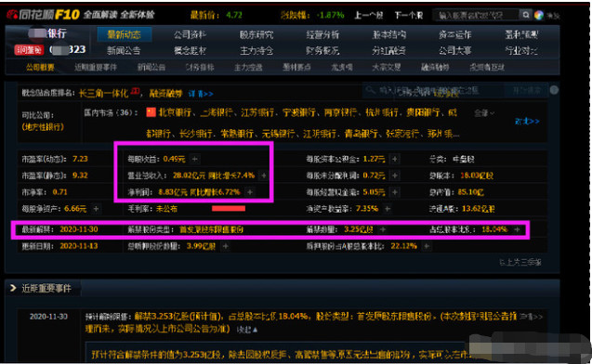Open the 盈利预测 tab
Screen dimensions: 592x364
pos(521,34)
